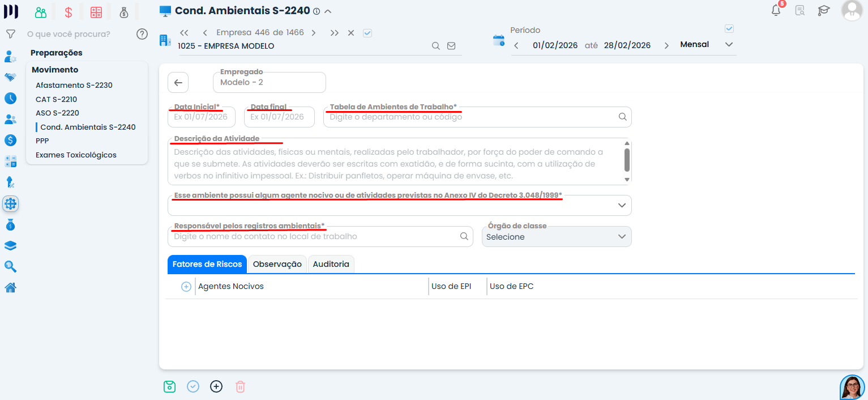Go to next Empresa with right arrow
This screenshot has height=400, width=868.
point(314,33)
